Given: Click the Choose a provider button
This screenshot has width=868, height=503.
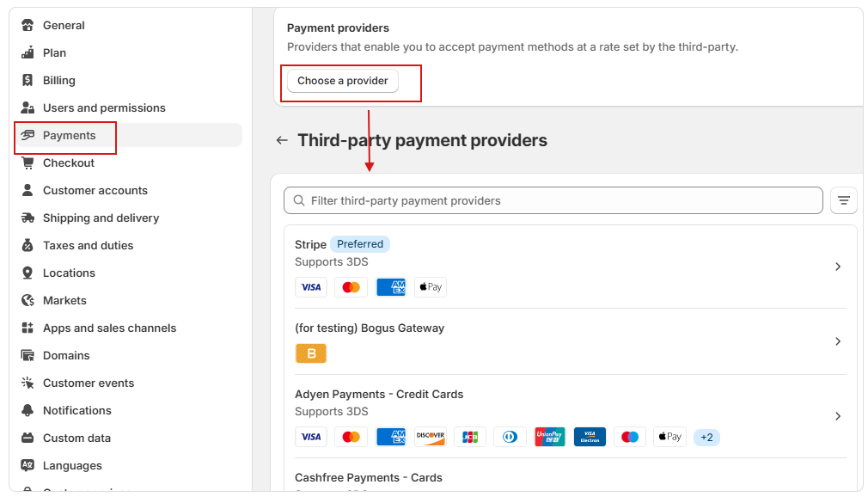Looking at the screenshot, I should coord(342,81).
